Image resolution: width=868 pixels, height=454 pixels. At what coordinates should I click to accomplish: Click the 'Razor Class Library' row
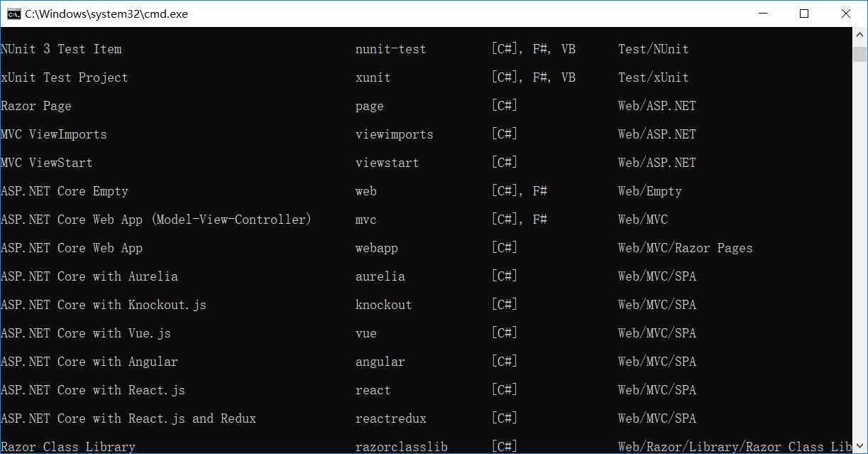(x=426, y=447)
